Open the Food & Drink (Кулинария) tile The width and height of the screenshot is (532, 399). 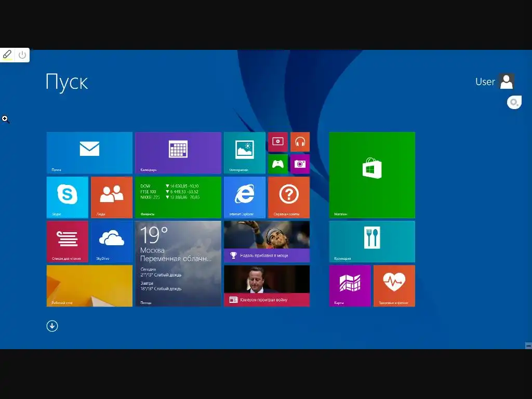[x=372, y=242]
